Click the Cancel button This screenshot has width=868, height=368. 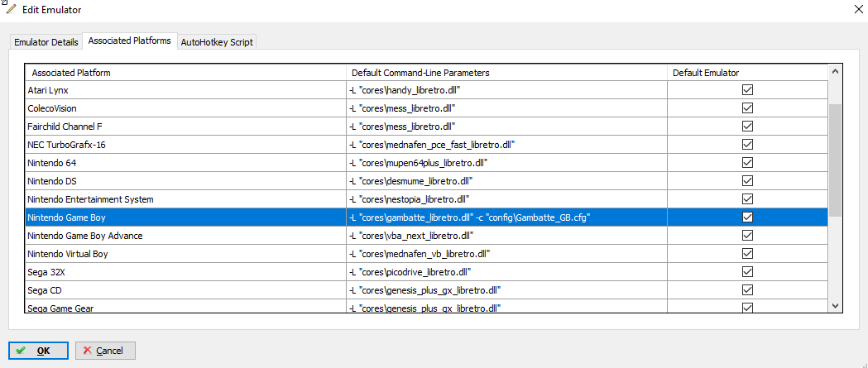pos(105,351)
